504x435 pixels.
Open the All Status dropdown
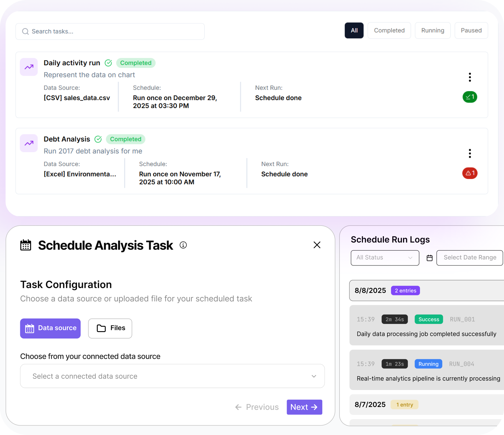tap(385, 258)
